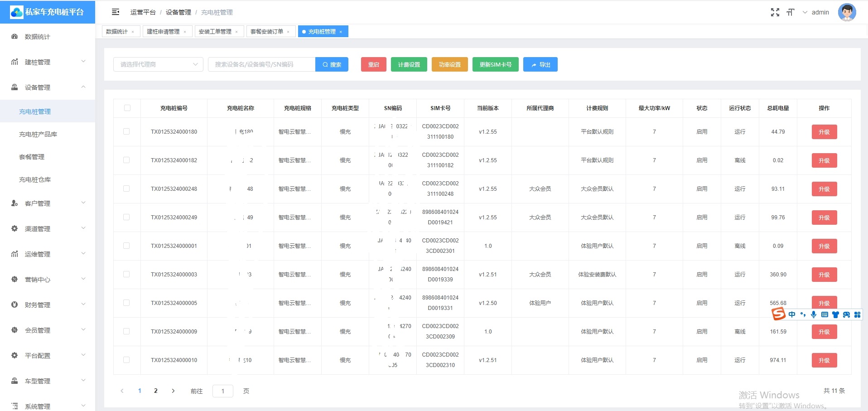The width and height of the screenshot is (868, 411).
Task: Click the 更新SIM卡号 button
Action: (x=496, y=64)
